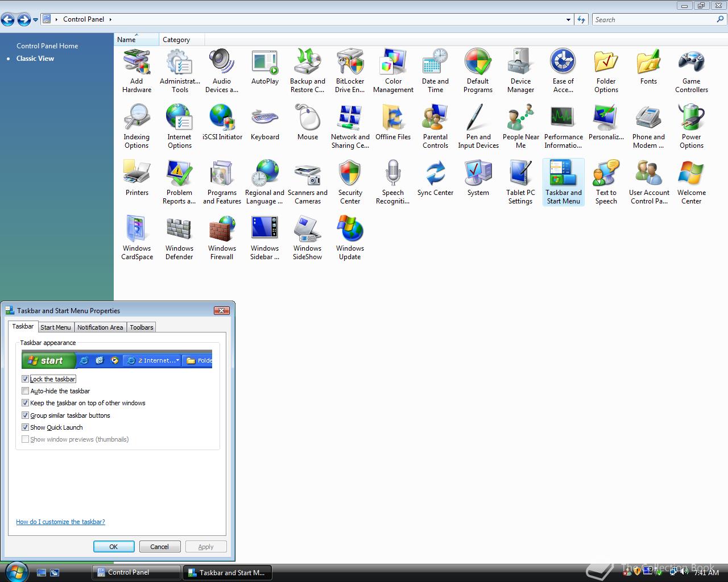This screenshot has width=728, height=582.
Task: Open Windows Update icon
Action: coord(350,238)
